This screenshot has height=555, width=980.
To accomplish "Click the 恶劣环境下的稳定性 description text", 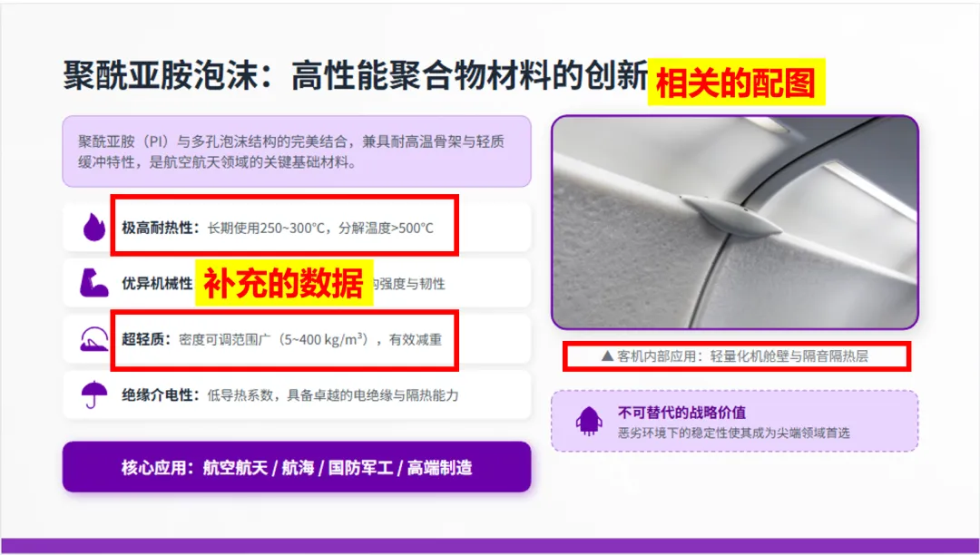I will (734, 433).
